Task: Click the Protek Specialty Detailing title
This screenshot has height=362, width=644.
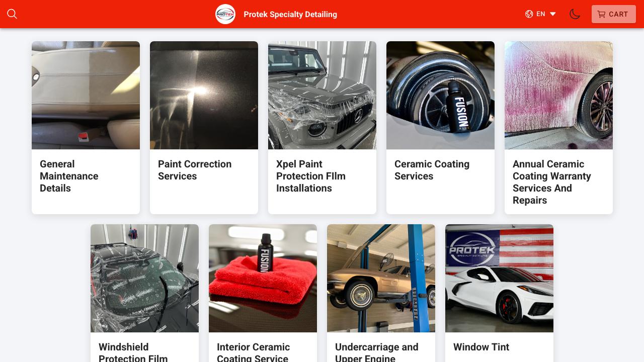Action: pos(290,14)
